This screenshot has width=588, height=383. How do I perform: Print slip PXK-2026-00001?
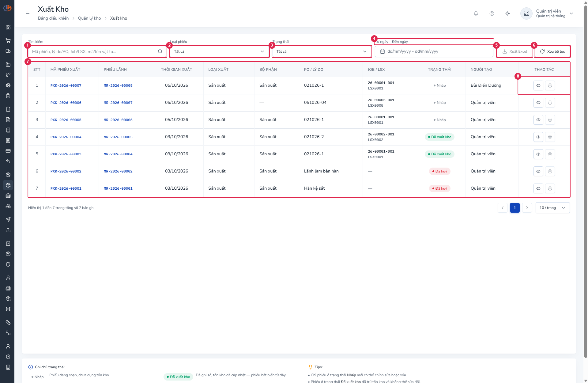[550, 188]
